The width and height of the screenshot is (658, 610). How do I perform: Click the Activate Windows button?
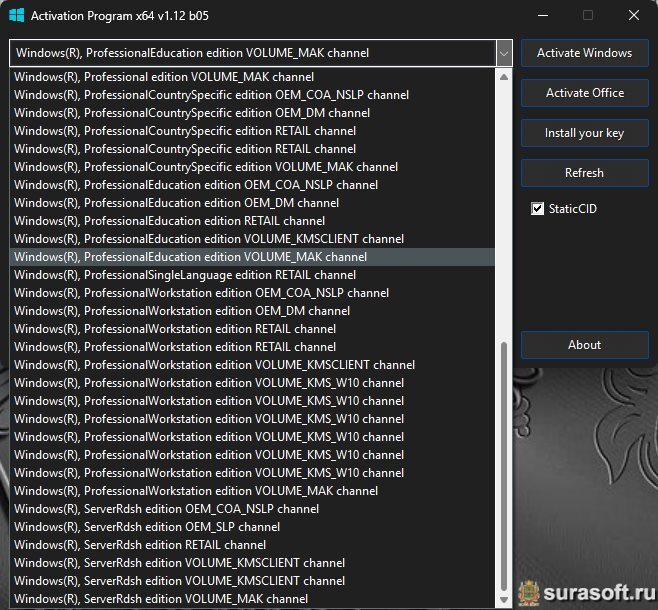(585, 53)
